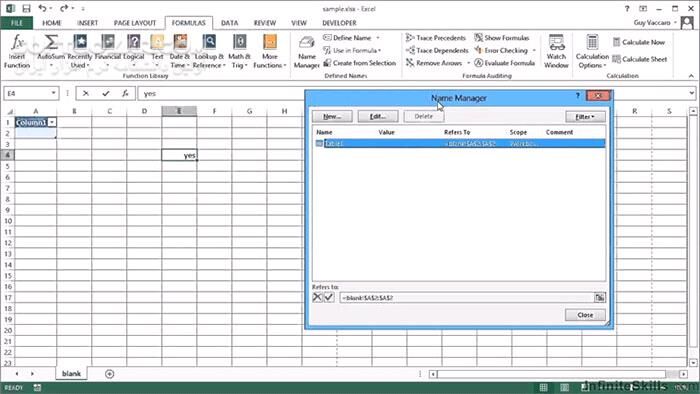Switch to the DEVELOPER tab
The image size is (700, 394).
pos(339,23)
